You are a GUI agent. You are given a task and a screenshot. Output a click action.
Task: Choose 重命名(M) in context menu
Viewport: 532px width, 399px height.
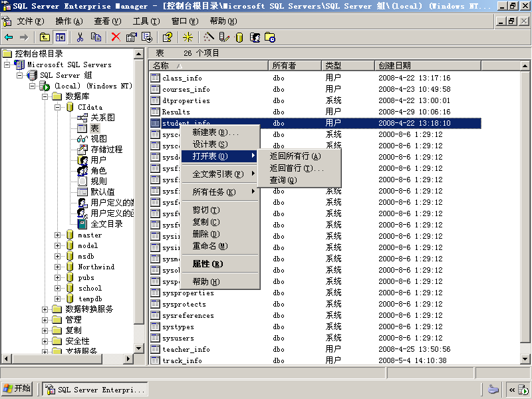click(x=220, y=245)
